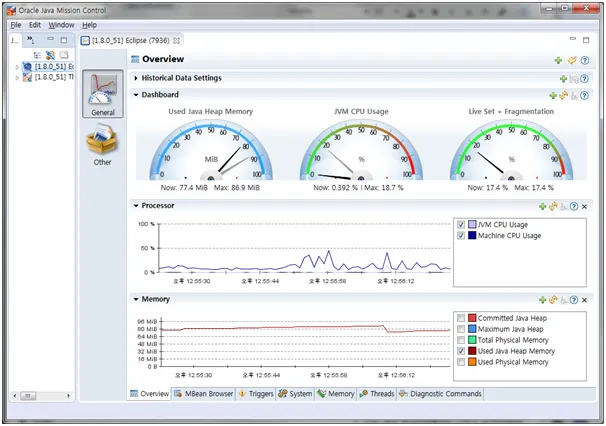Open the File menu
Screen dimensions: 606x426
click(16, 25)
